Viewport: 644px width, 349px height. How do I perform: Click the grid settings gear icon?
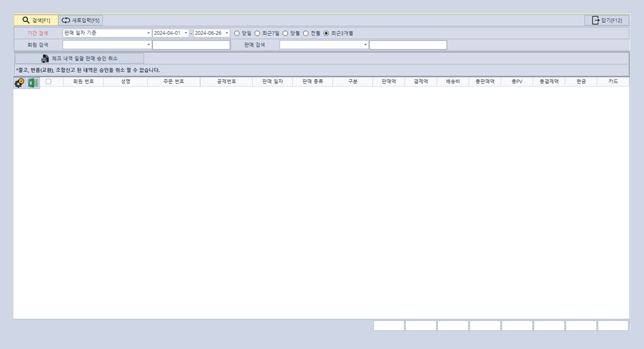point(19,83)
